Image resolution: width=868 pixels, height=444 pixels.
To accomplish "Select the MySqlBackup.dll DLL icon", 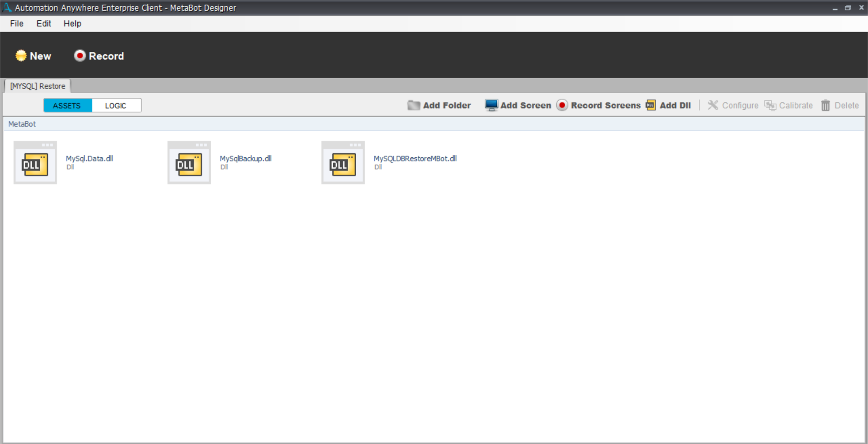I will pos(189,163).
